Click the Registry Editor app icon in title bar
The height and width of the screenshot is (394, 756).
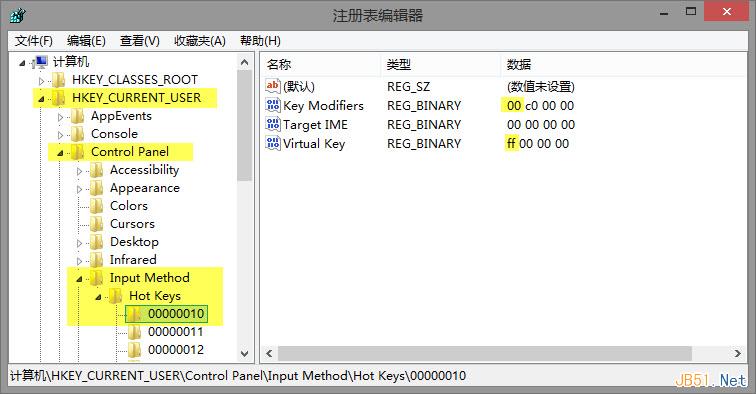17,16
